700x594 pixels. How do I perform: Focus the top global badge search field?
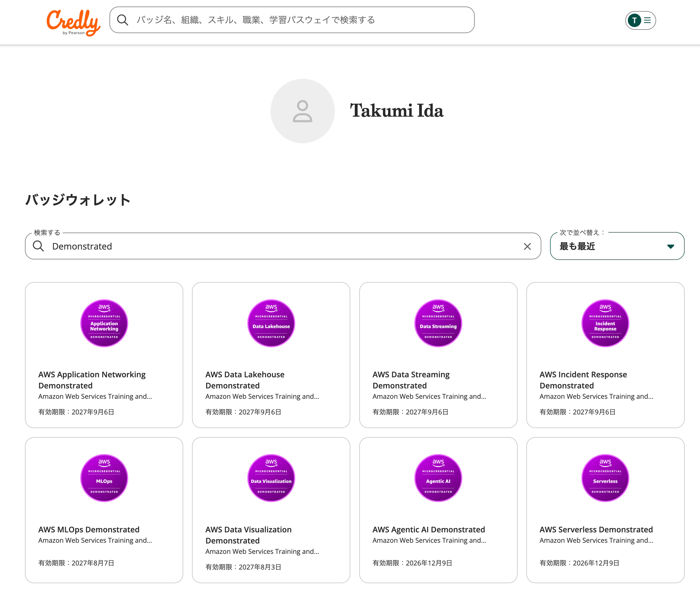click(292, 20)
